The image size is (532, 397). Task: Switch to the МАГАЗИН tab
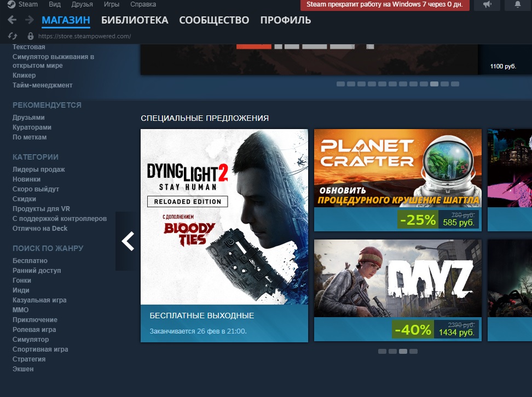(66, 20)
